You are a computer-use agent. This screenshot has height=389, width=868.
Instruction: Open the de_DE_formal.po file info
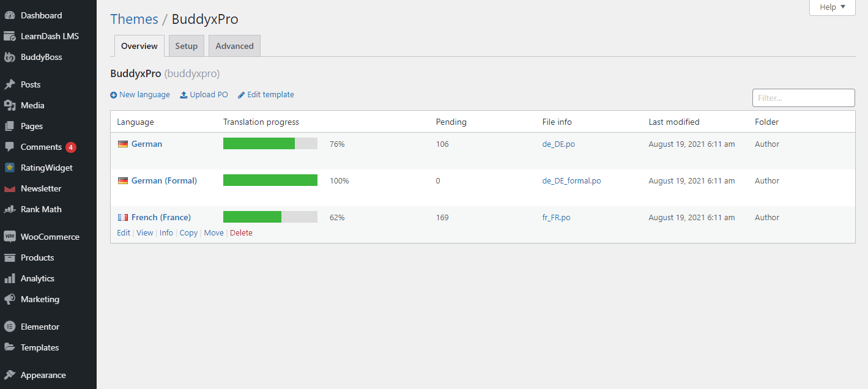point(571,181)
